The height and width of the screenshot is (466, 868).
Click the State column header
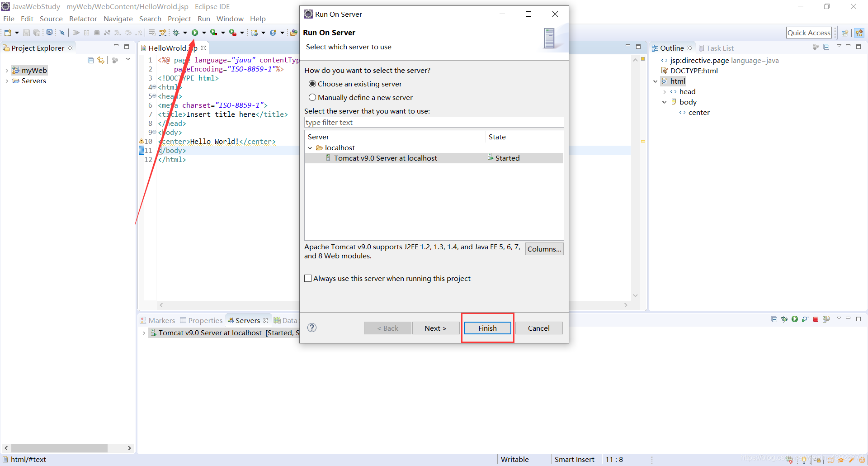pyautogui.click(x=508, y=137)
